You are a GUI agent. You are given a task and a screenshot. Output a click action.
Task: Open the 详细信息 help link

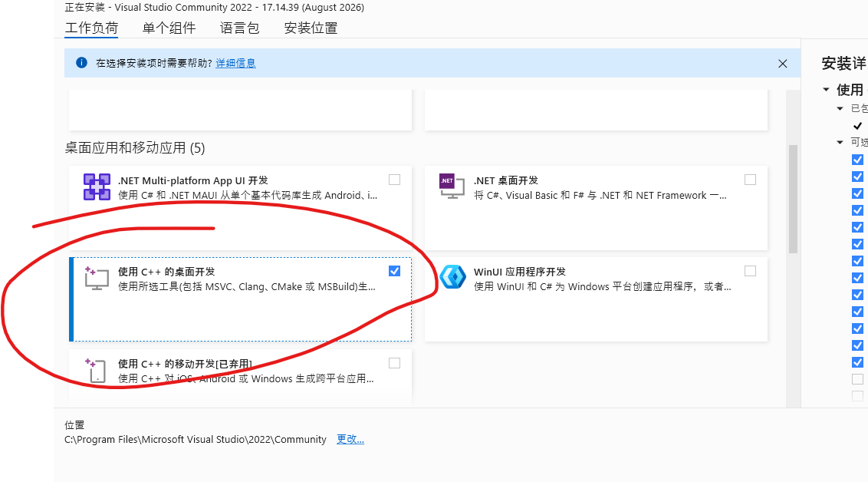click(236, 63)
